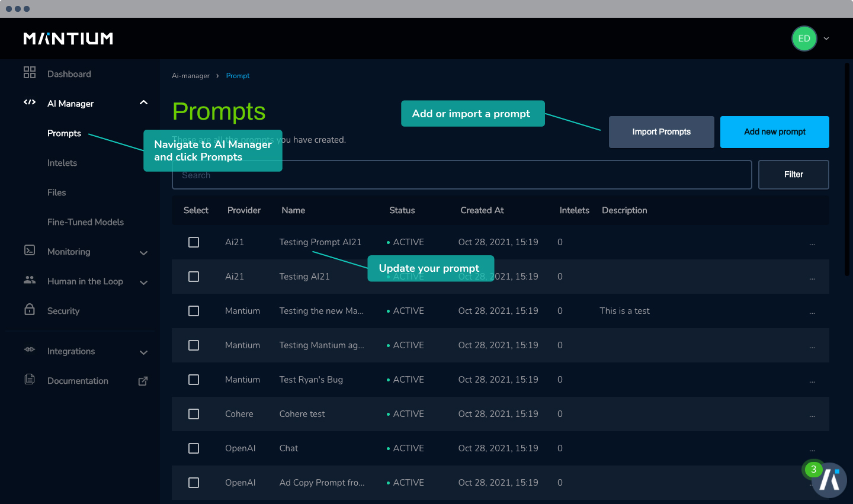This screenshot has width=853, height=504.
Task: Click the Add new prompt button
Action: (775, 132)
